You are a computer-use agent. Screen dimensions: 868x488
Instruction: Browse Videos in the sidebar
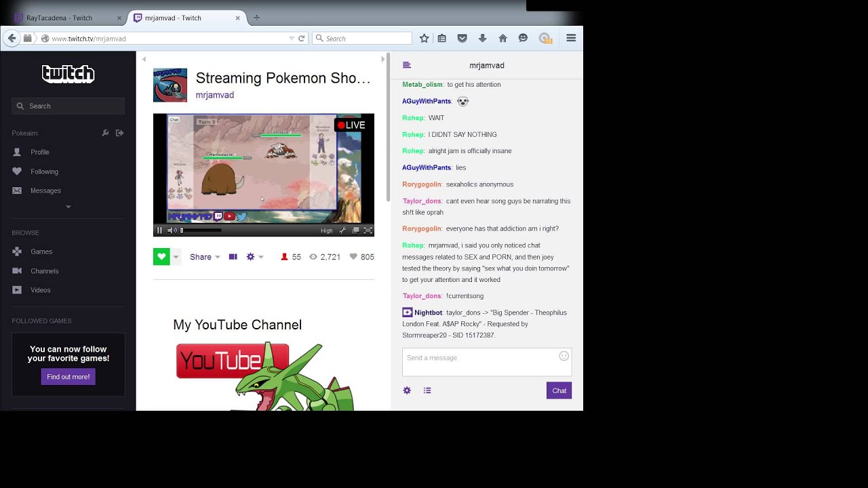pos(41,290)
